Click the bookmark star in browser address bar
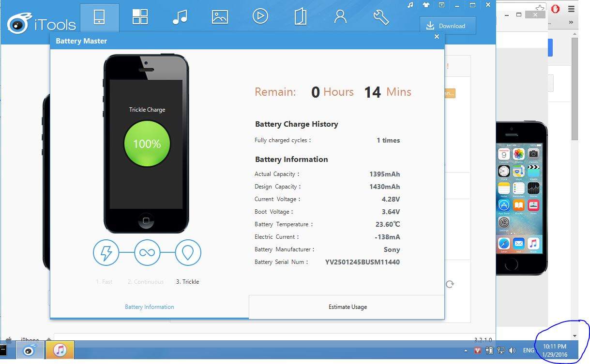The height and width of the screenshot is (364, 590). point(540,8)
